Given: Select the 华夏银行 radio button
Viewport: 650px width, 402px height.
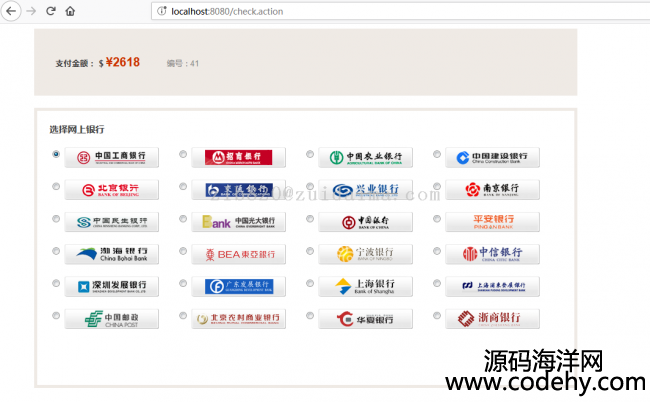Looking at the screenshot, I should 310,316.
